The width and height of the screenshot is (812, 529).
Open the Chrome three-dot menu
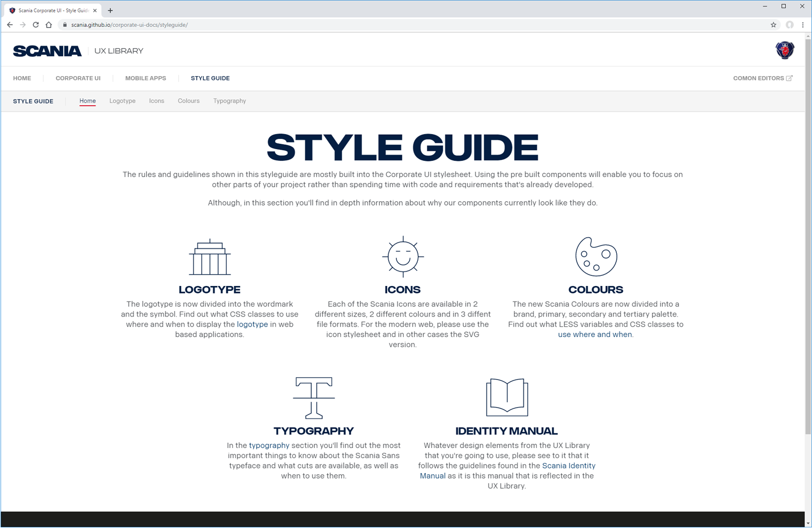[x=803, y=25]
